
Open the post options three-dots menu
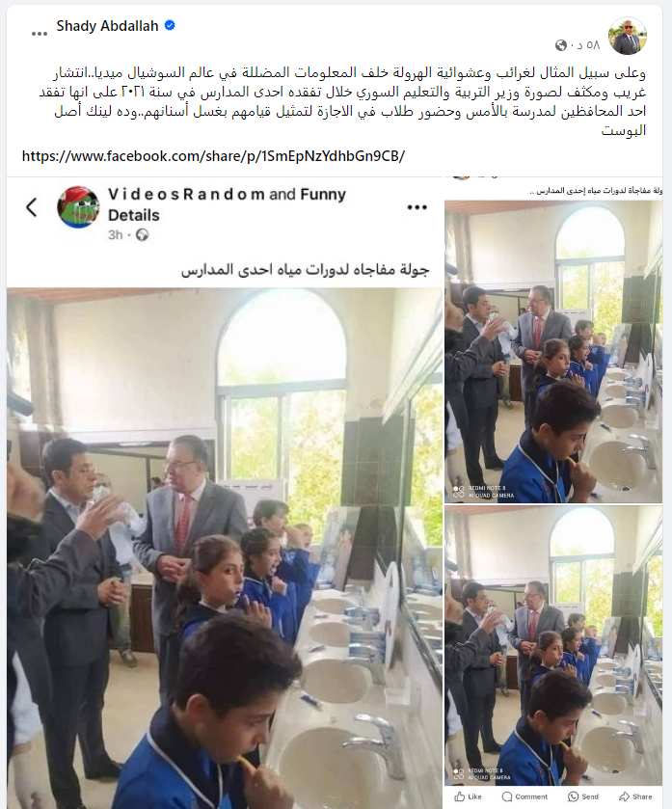click(x=40, y=34)
